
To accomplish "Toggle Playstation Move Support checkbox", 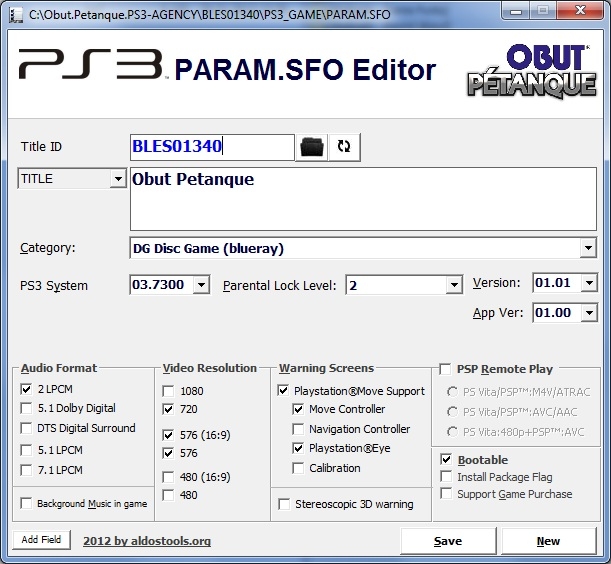I will click(x=283, y=391).
